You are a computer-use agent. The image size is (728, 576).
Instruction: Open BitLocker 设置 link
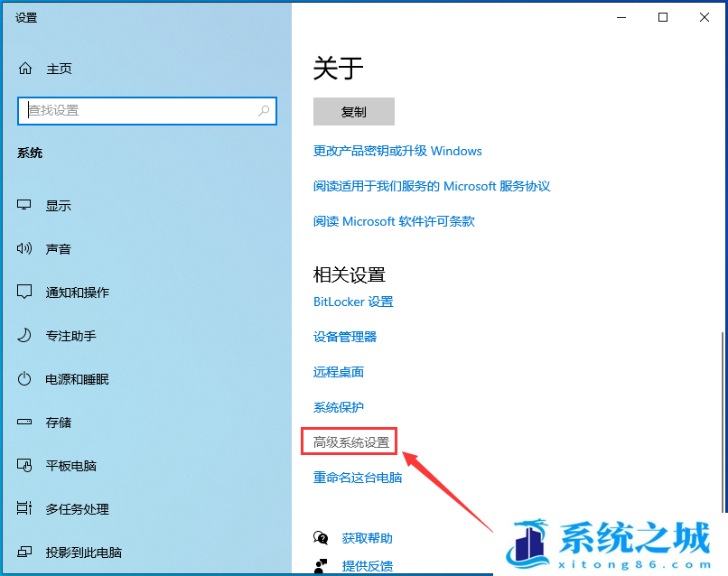[354, 302]
